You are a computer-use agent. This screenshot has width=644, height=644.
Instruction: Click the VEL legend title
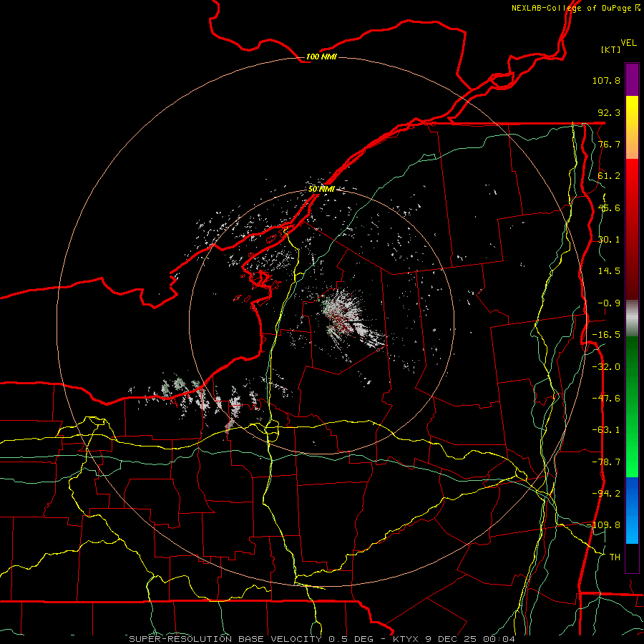[x=628, y=43]
